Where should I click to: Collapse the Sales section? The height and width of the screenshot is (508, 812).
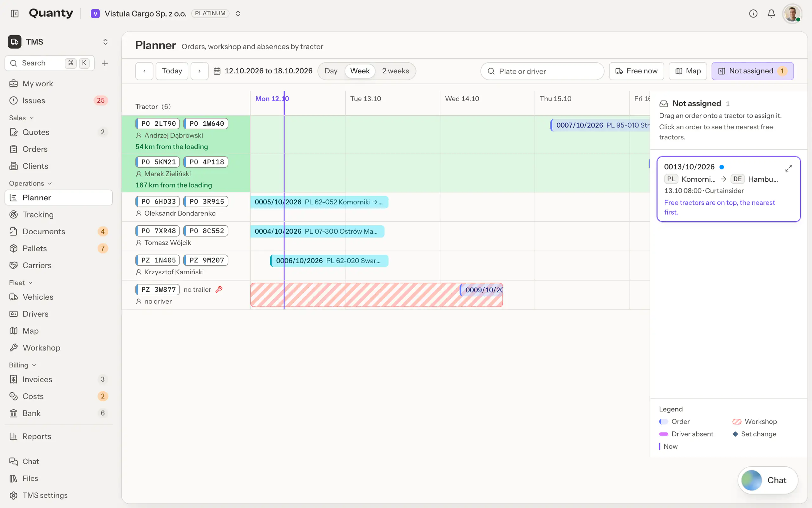pos(22,117)
